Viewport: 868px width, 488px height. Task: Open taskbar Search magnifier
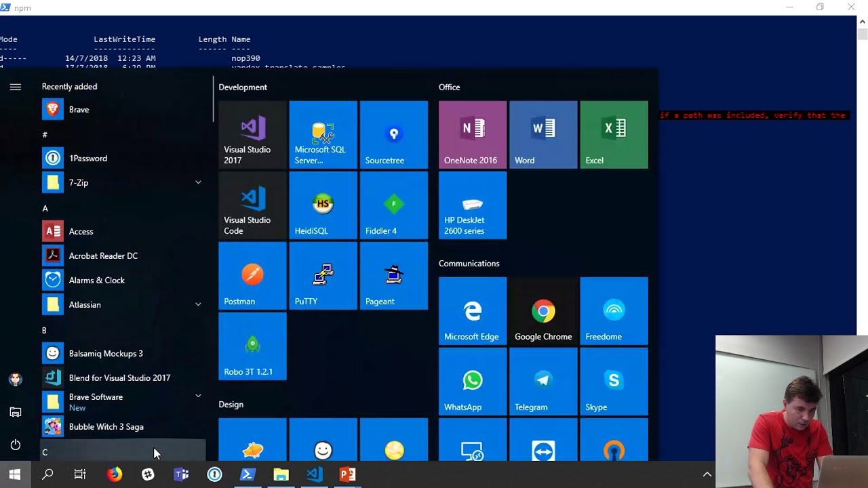(47, 474)
